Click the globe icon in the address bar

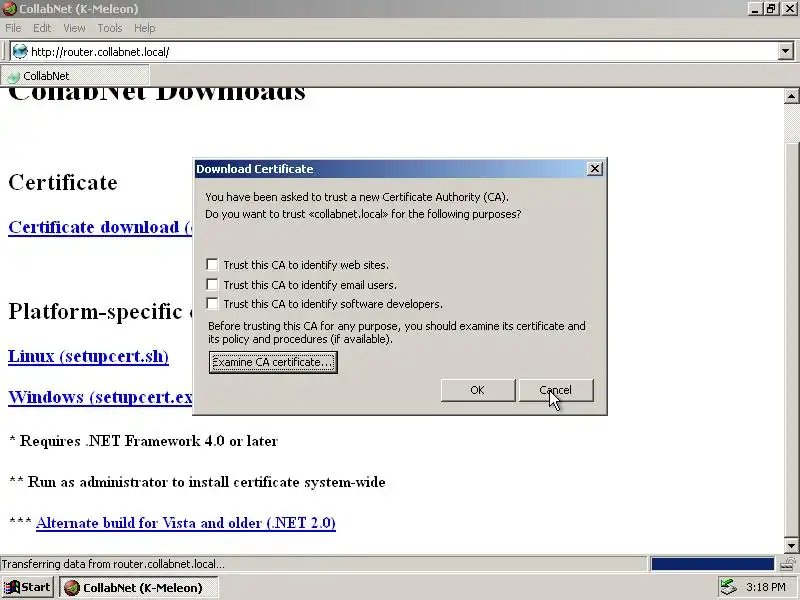(20, 52)
